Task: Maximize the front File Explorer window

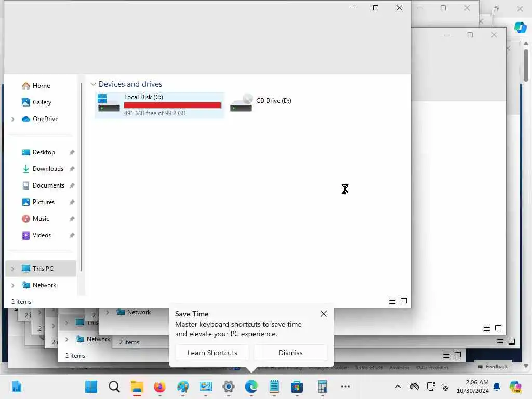Action: tap(376, 8)
